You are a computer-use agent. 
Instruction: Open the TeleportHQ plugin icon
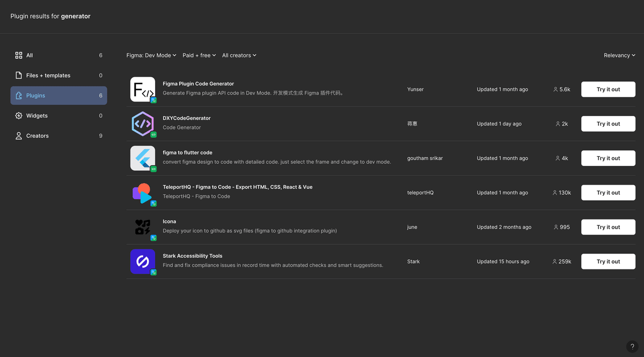tap(143, 193)
